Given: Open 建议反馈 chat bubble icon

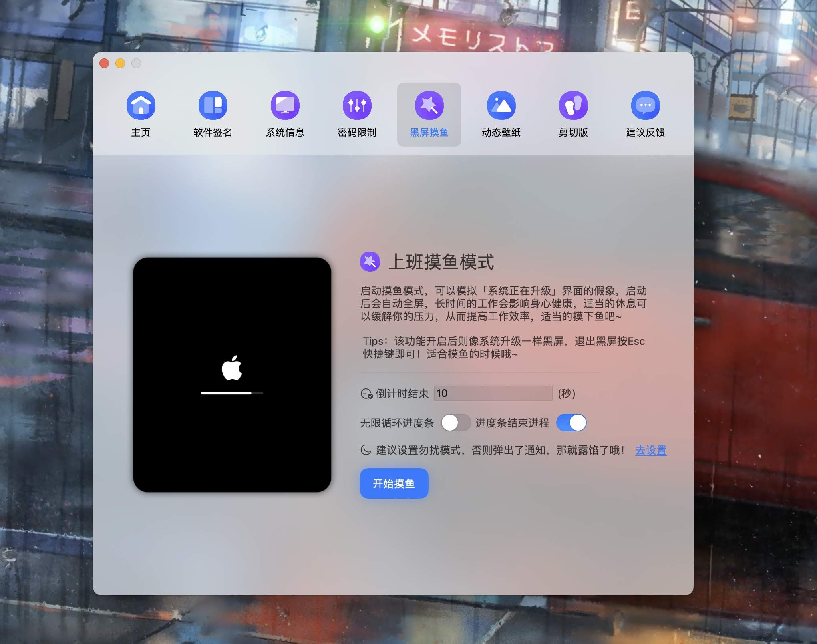Looking at the screenshot, I should (x=645, y=105).
